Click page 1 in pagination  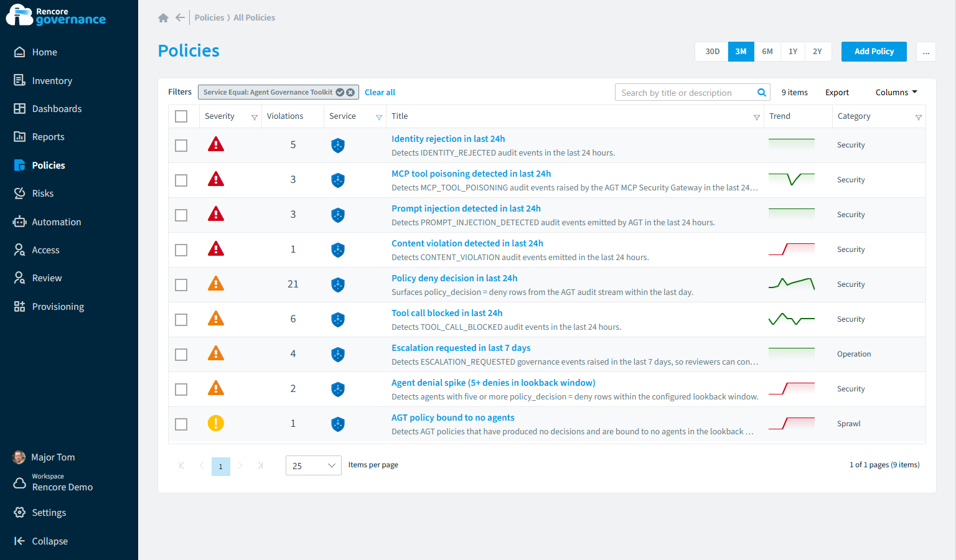[221, 467]
